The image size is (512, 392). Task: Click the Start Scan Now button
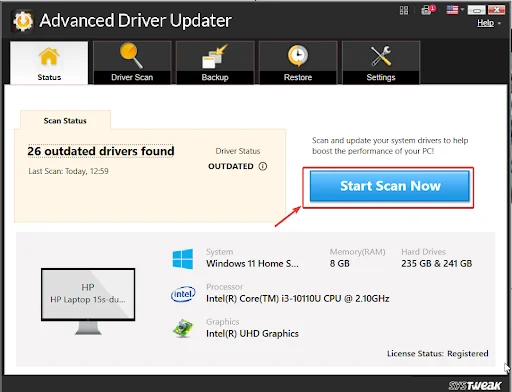point(390,186)
